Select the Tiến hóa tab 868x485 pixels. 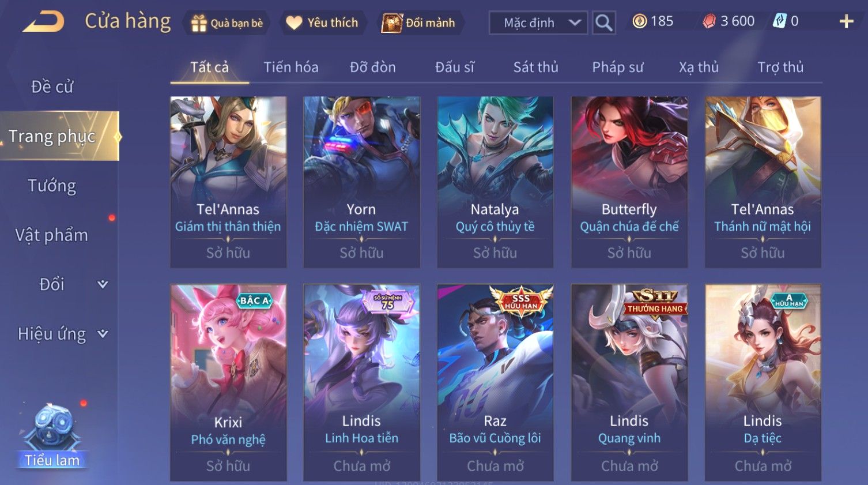click(x=290, y=67)
